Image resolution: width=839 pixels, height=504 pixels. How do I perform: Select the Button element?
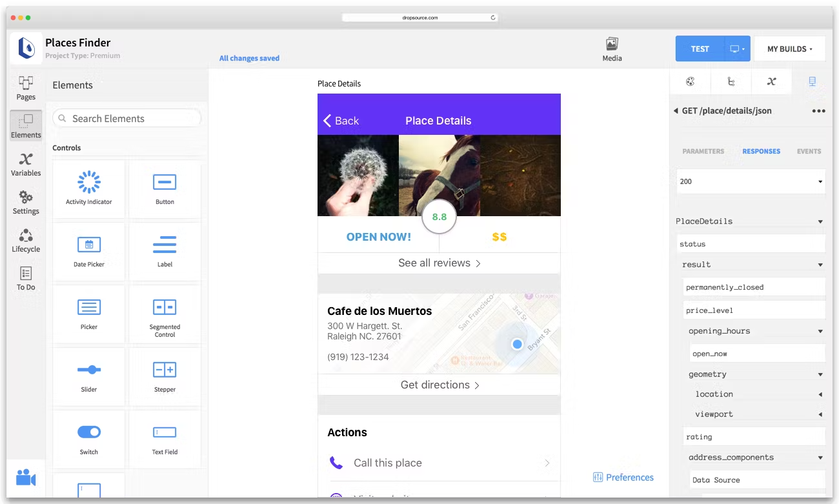click(165, 188)
